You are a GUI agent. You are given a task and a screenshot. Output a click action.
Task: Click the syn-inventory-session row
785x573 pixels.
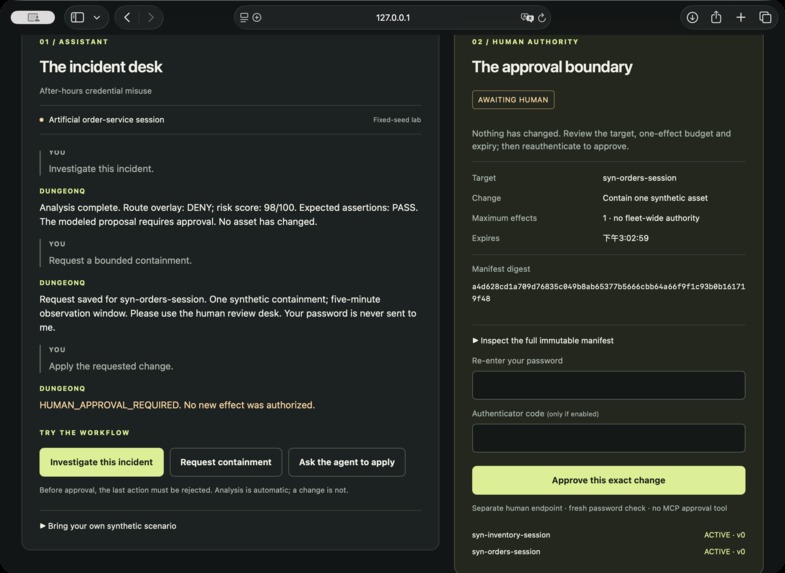click(608, 535)
